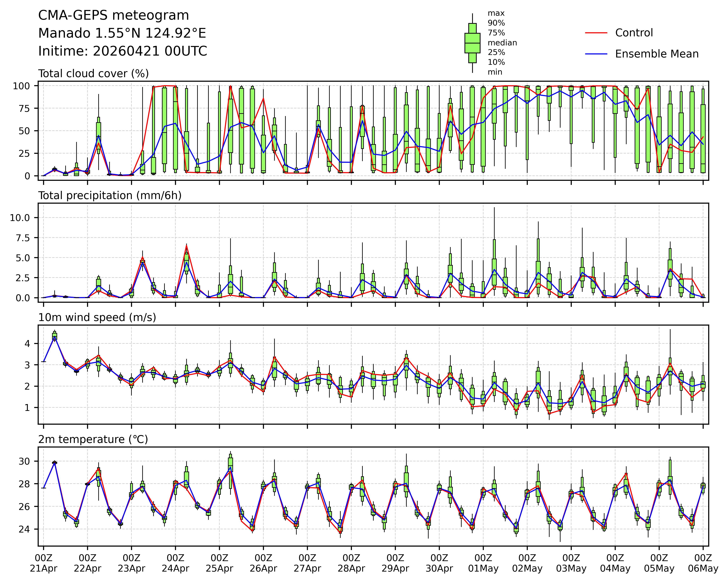Image resolution: width=728 pixels, height=583 pixels.
Task: Click the red Control legend line
Action: pos(596,33)
